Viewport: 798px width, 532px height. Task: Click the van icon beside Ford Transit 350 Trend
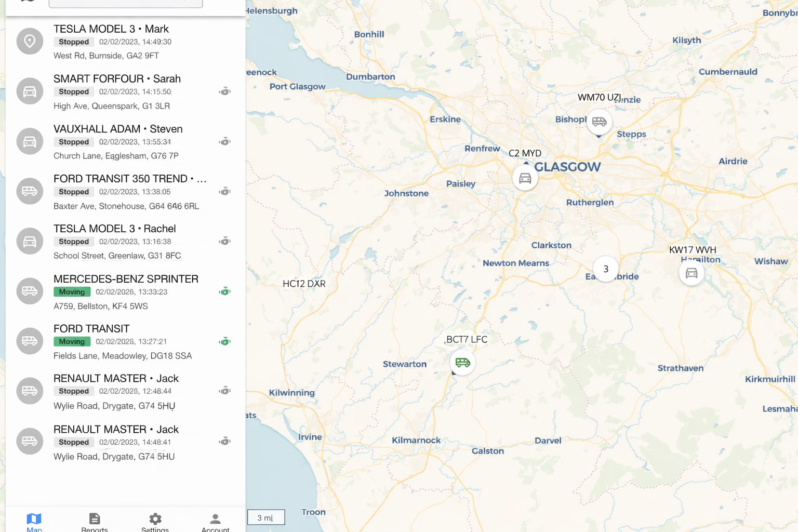coord(30,191)
